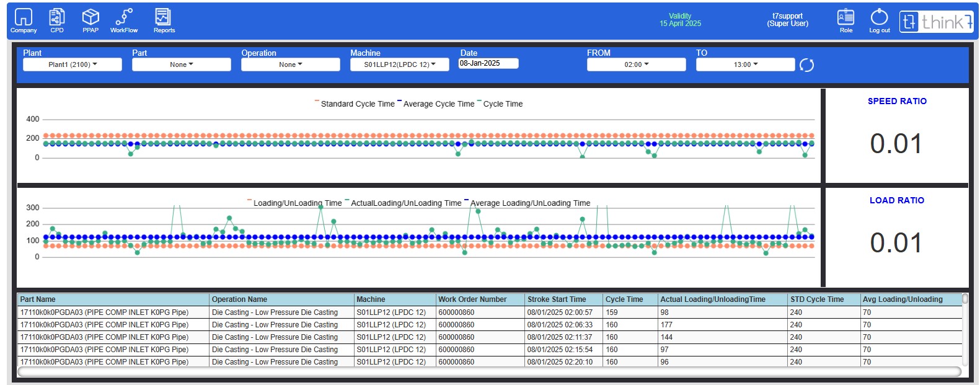
Task: Click the t7support (Super User) label
Action: coord(787,20)
